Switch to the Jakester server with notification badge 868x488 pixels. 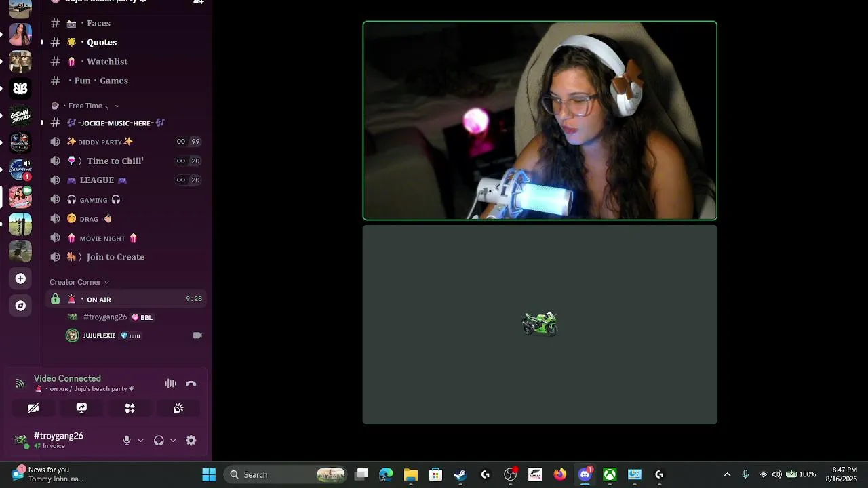click(x=20, y=170)
